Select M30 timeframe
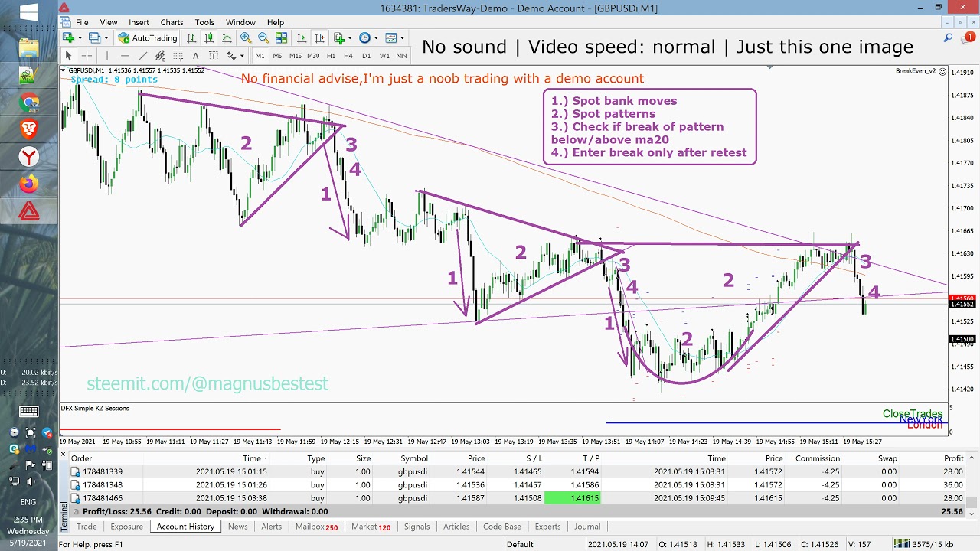980x551 pixels. click(313, 56)
